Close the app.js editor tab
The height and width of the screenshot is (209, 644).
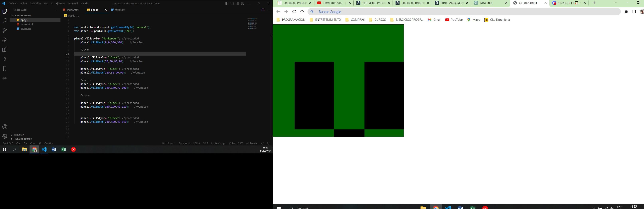tap(106, 10)
